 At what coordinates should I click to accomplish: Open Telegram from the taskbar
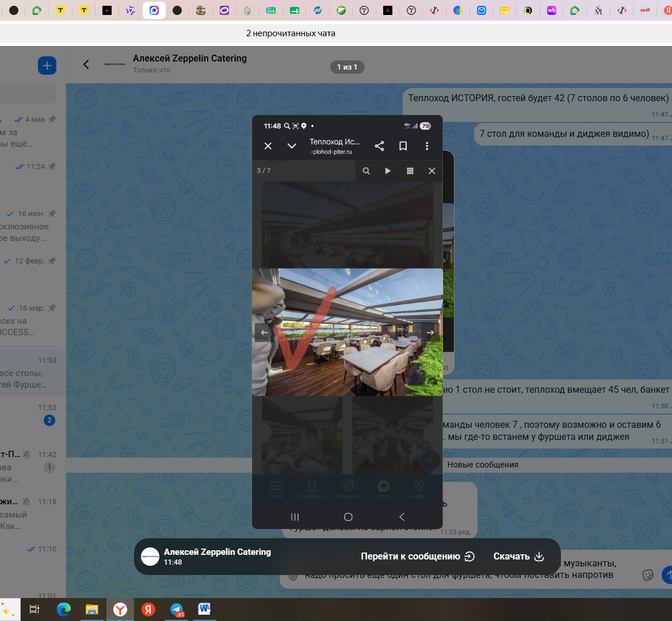(x=177, y=609)
